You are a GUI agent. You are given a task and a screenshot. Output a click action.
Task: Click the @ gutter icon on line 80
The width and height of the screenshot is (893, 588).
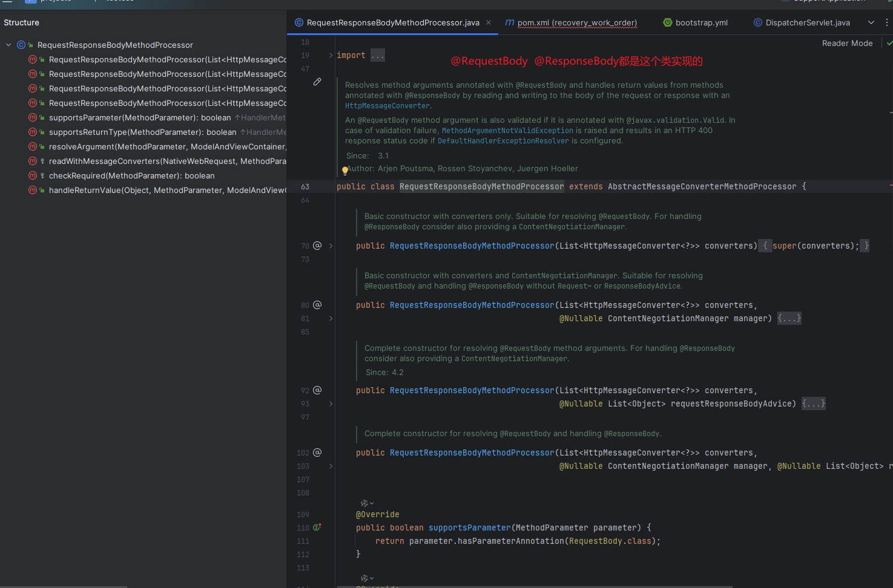tap(317, 305)
